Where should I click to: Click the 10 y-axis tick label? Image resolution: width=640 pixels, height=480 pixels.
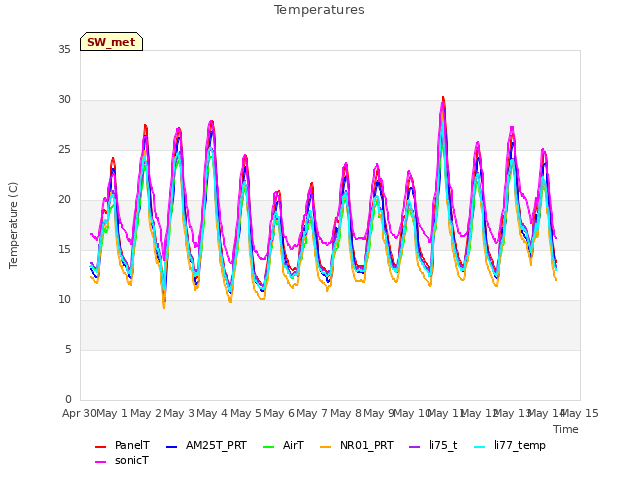(64, 300)
